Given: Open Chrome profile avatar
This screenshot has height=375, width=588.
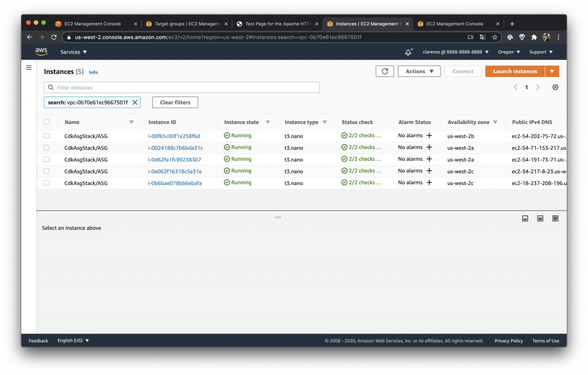Looking at the screenshot, I should pyautogui.click(x=546, y=37).
